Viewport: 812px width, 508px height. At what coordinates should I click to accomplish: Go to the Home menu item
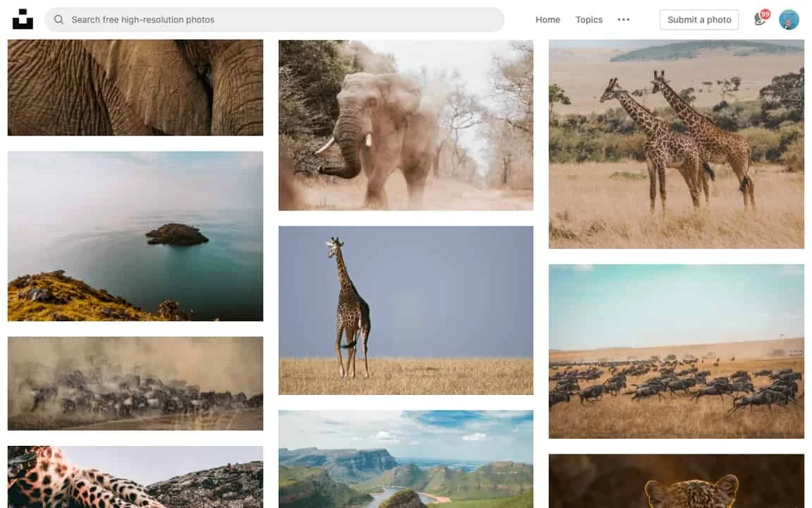tap(548, 20)
